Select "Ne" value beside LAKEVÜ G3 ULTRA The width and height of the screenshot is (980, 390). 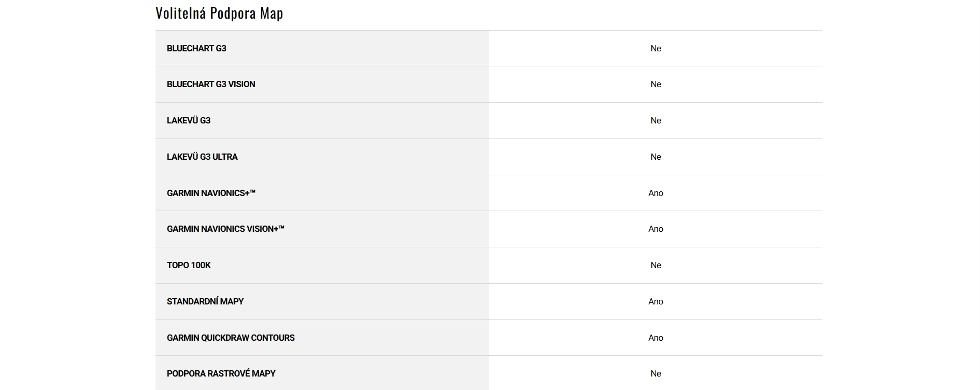(656, 157)
